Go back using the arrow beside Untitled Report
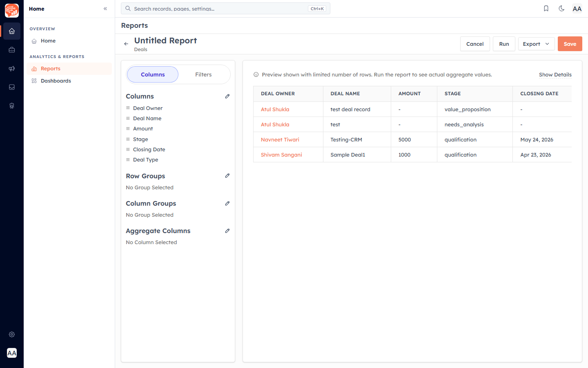588x368 pixels. coord(126,44)
